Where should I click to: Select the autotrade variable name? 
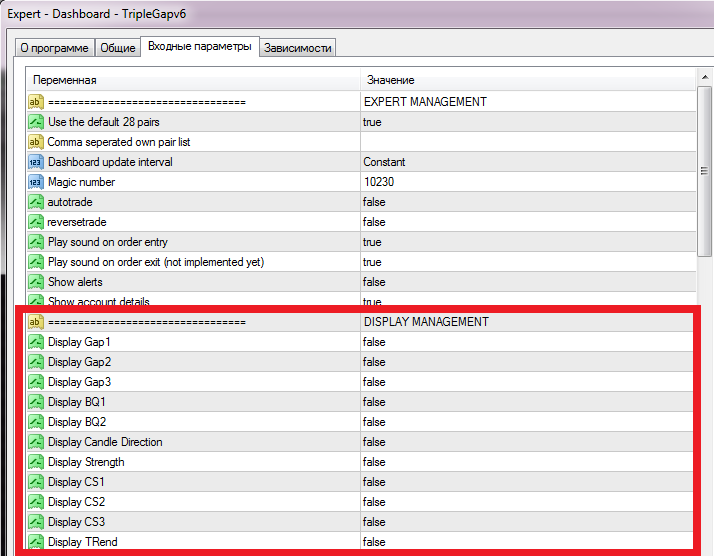pos(70,202)
